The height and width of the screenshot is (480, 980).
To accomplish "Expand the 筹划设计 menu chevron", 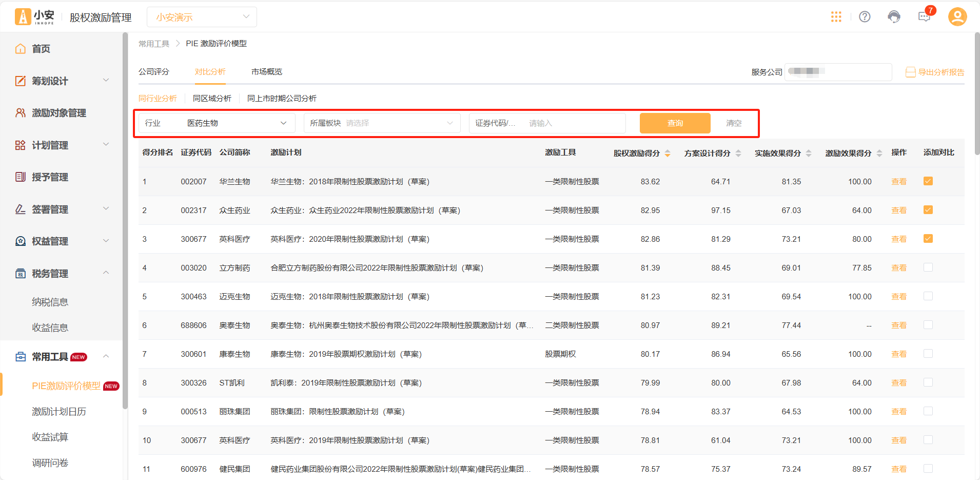I will coord(106,80).
